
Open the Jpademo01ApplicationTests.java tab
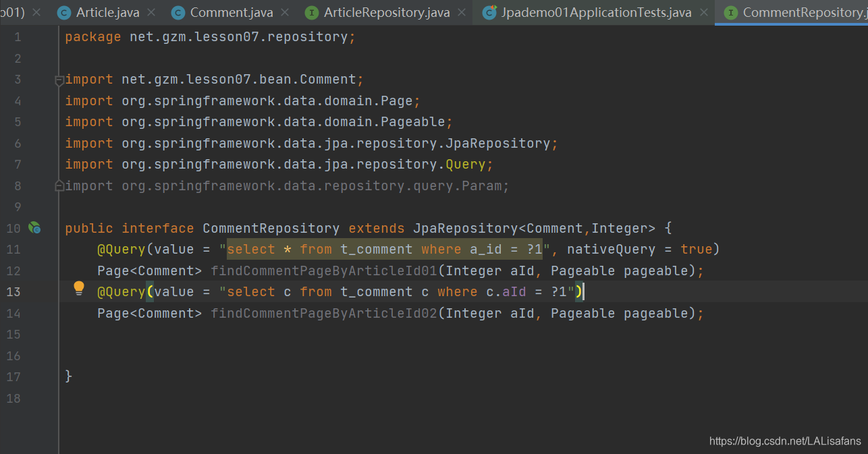coord(596,12)
